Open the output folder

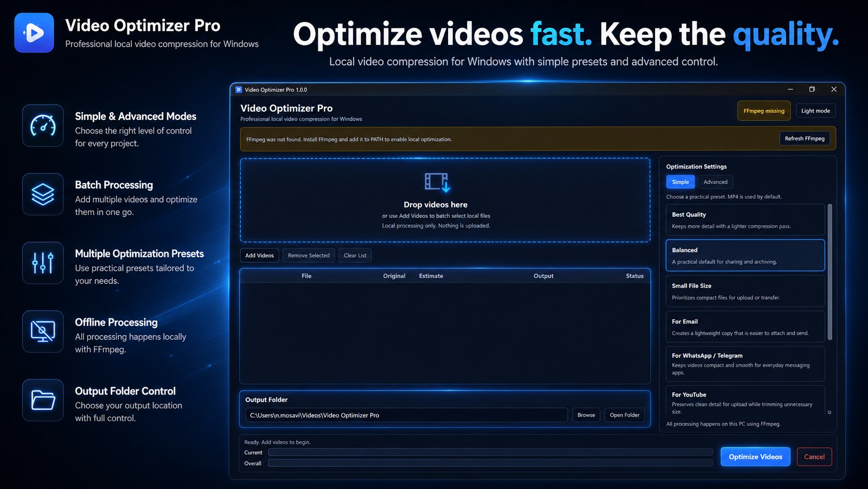point(625,415)
